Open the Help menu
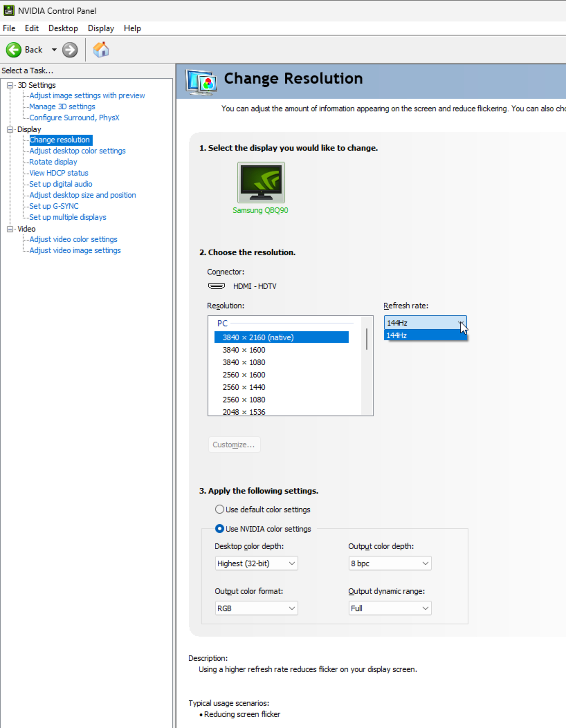The width and height of the screenshot is (566, 728). 132,28
